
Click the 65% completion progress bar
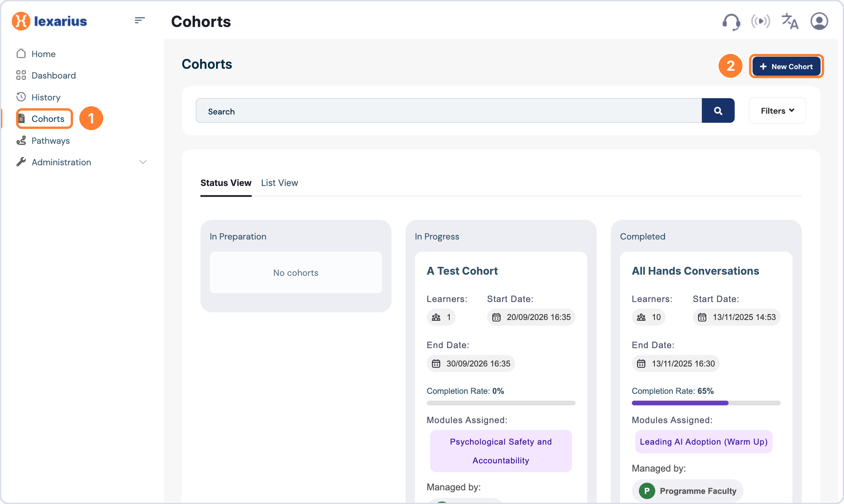706,403
